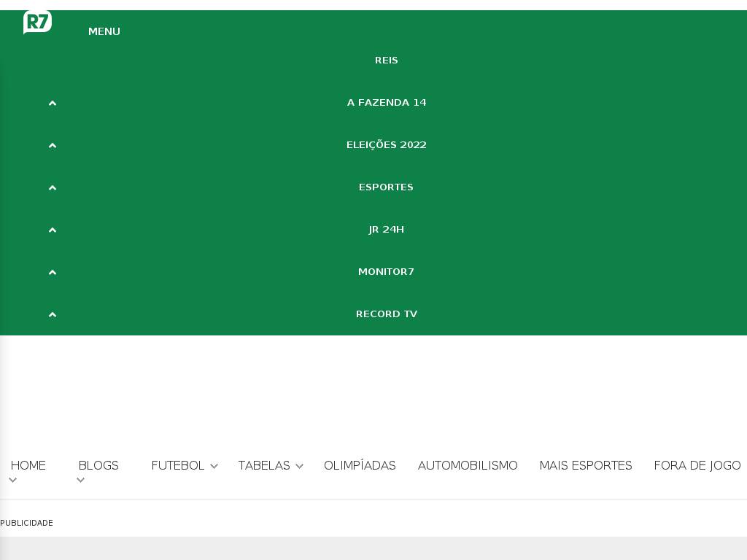The image size is (747, 560).
Task: Open MONITOR7 link
Action: tap(387, 271)
